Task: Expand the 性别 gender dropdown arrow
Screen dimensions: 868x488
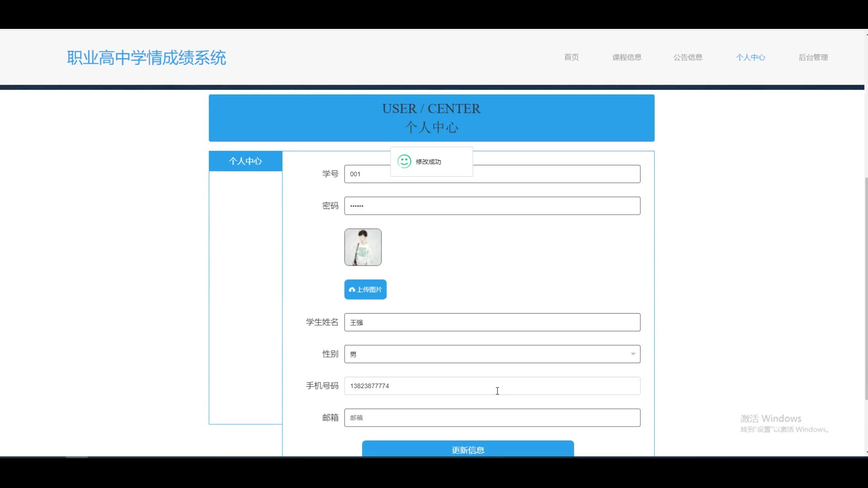Action: [633, 354]
